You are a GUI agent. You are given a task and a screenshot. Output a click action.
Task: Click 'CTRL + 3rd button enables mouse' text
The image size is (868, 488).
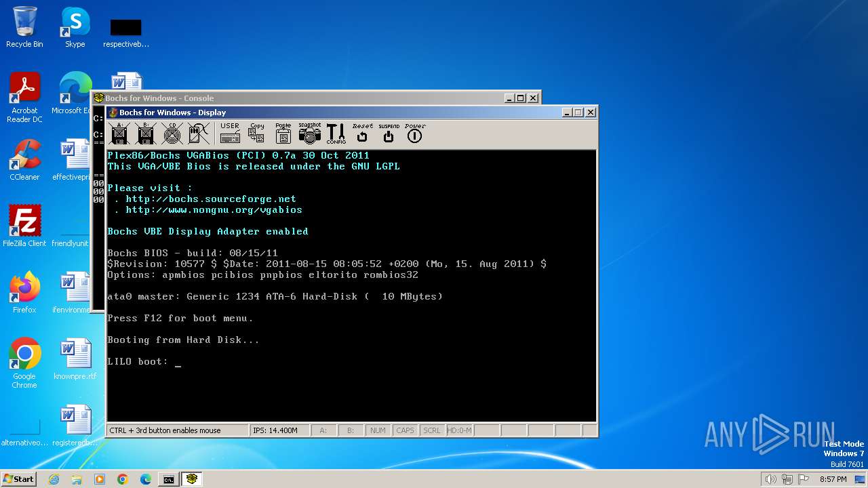165,430
